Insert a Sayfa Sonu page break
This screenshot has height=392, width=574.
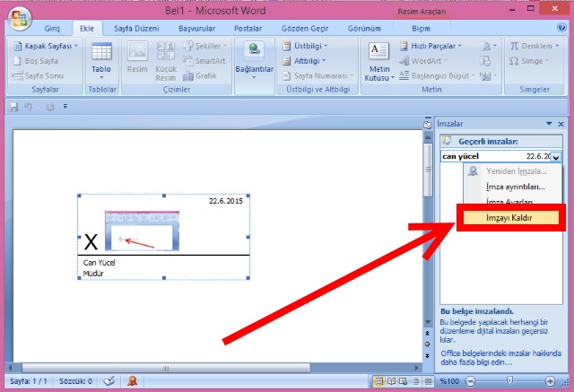[38, 75]
